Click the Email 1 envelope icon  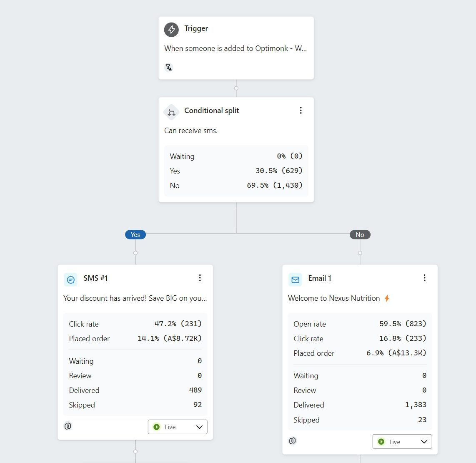click(x=295, y=279)
